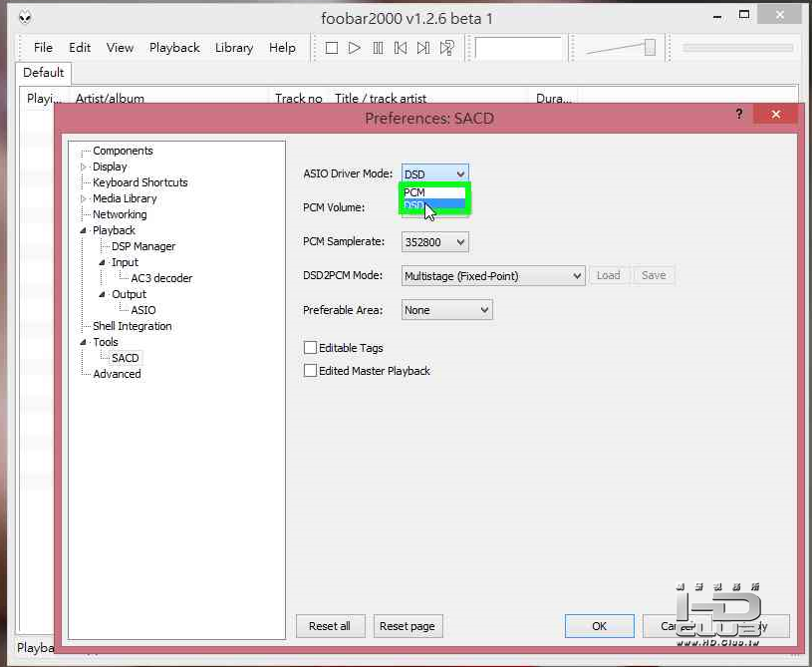Switch to the Default playlist tab
812x667 pixels.
44,73
